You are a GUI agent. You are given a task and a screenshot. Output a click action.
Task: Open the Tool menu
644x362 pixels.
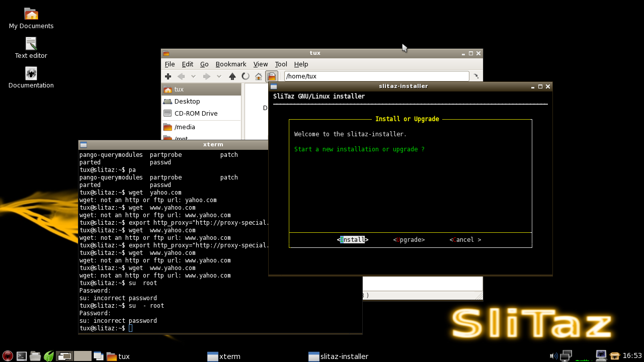click(281, 64)
